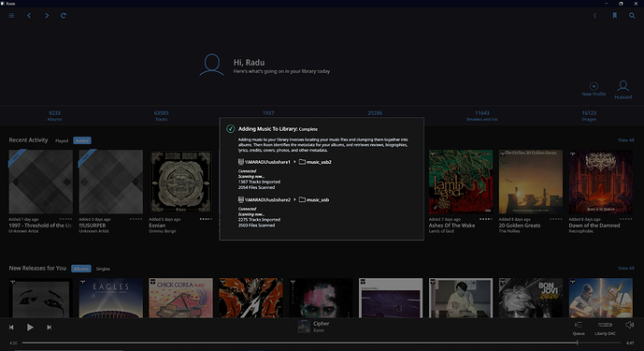Open the Eonian album by Dimmu Borgir

(x=180, y=182)
